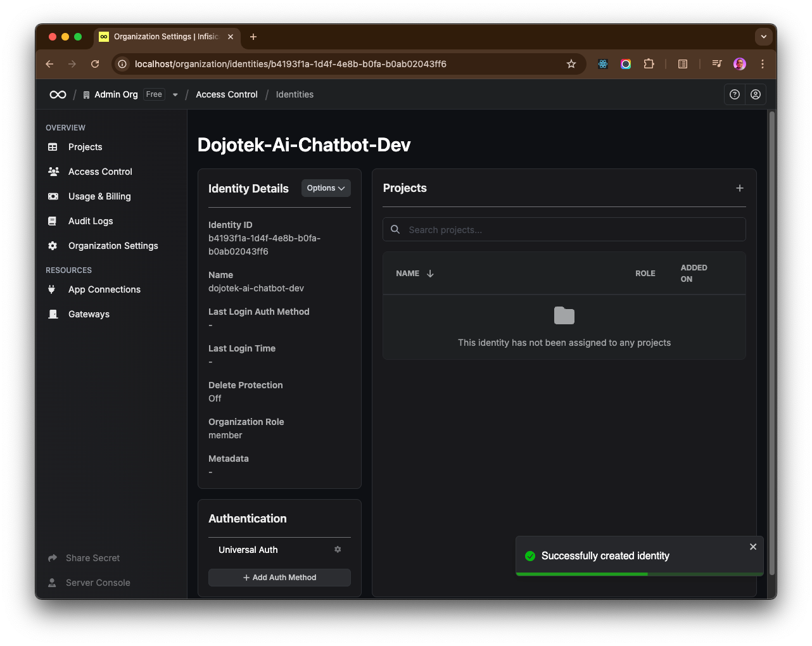
Task: Expand the Options dropdown in Identity Details
Action: tap(326, 188)
